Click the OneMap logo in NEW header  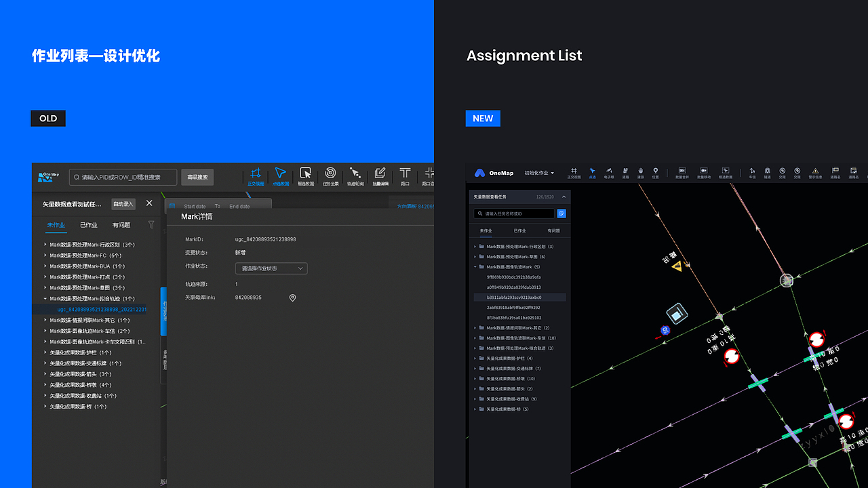tap(494, 173)
